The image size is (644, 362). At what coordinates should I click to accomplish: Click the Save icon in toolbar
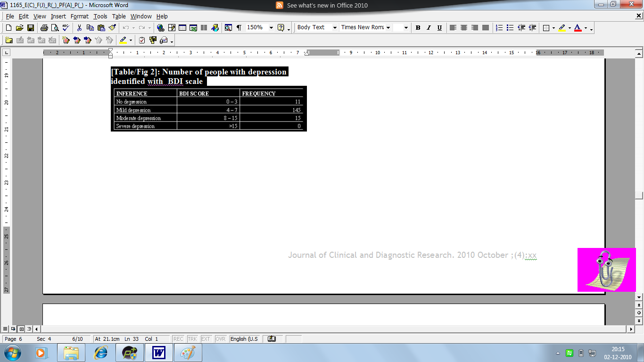(30, 28)
